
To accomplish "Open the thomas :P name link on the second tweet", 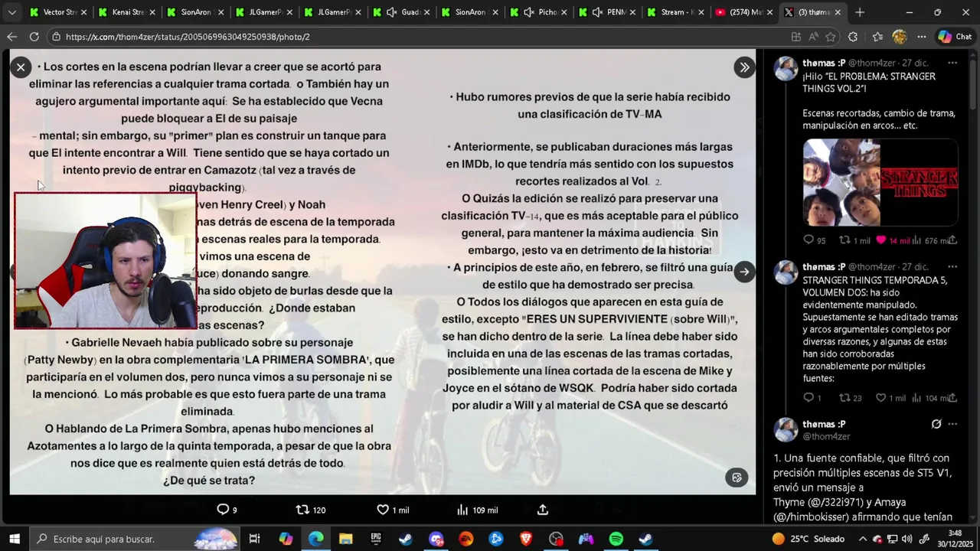I will tap(824, 266).
